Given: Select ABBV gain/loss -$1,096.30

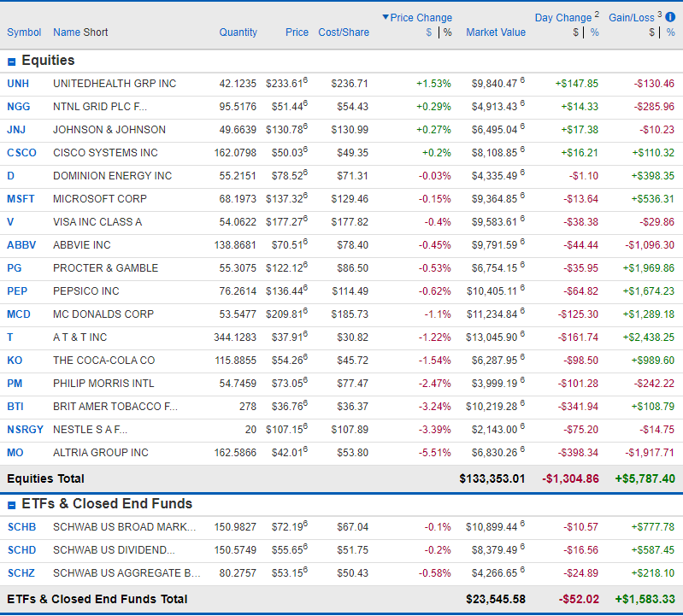Looking at the screenshot, I should click(x=650, y=245).
